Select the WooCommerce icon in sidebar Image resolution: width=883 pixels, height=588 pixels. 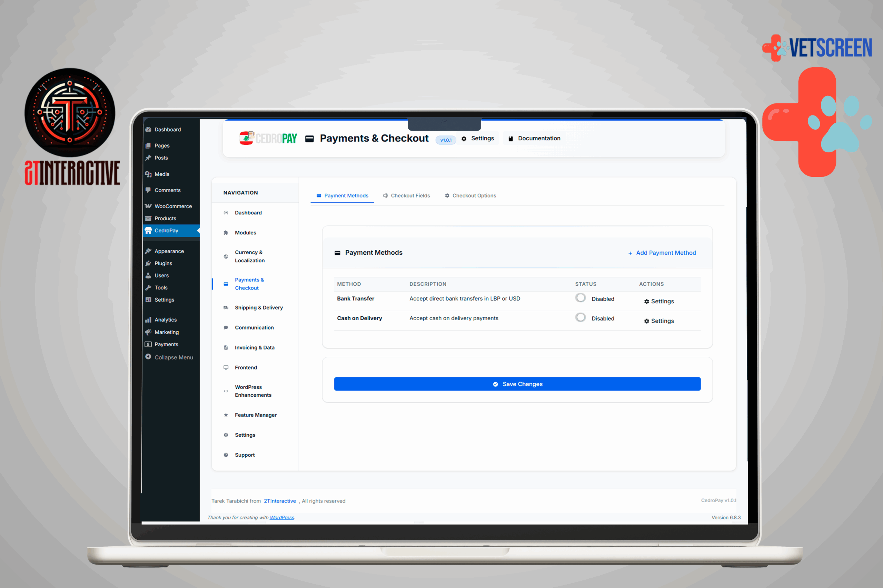(x=149, y=206)
